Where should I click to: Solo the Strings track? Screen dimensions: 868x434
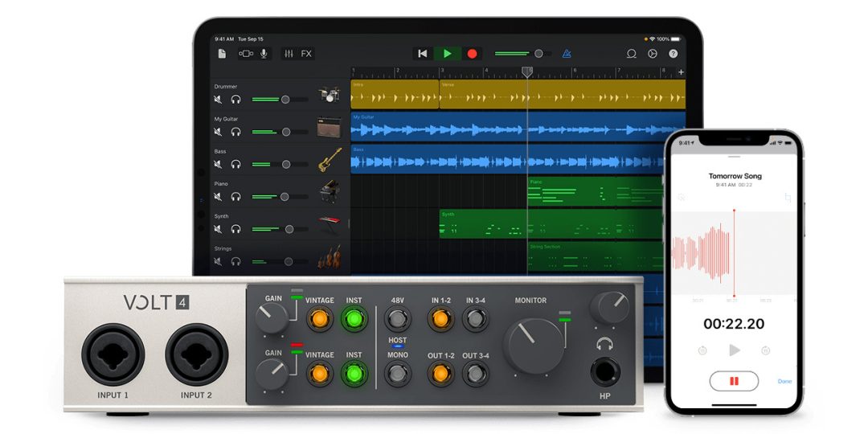235,261
